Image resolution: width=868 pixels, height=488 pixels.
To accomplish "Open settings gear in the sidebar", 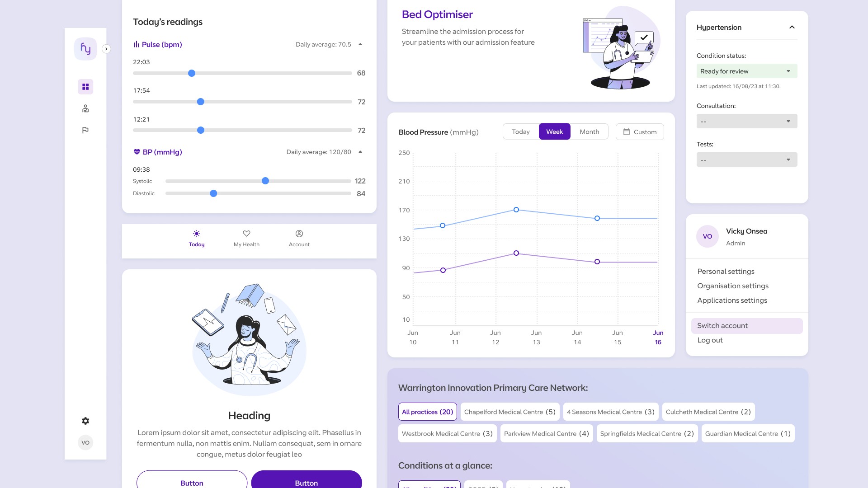I will tap(85, 421).
